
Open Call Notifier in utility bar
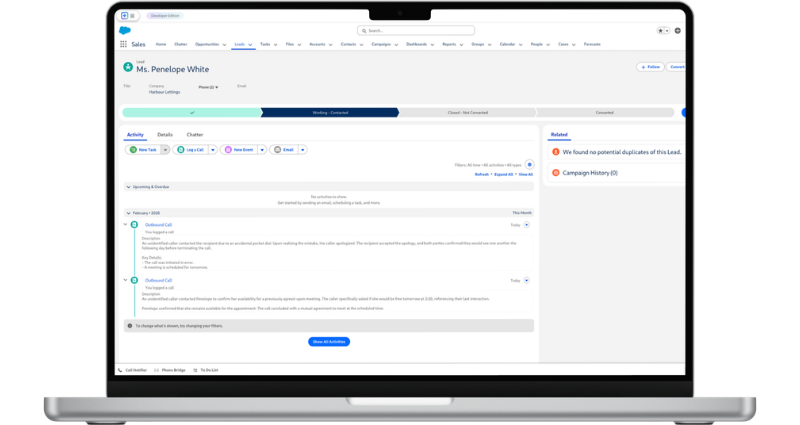pyautogui.click(x=132, y=370)
